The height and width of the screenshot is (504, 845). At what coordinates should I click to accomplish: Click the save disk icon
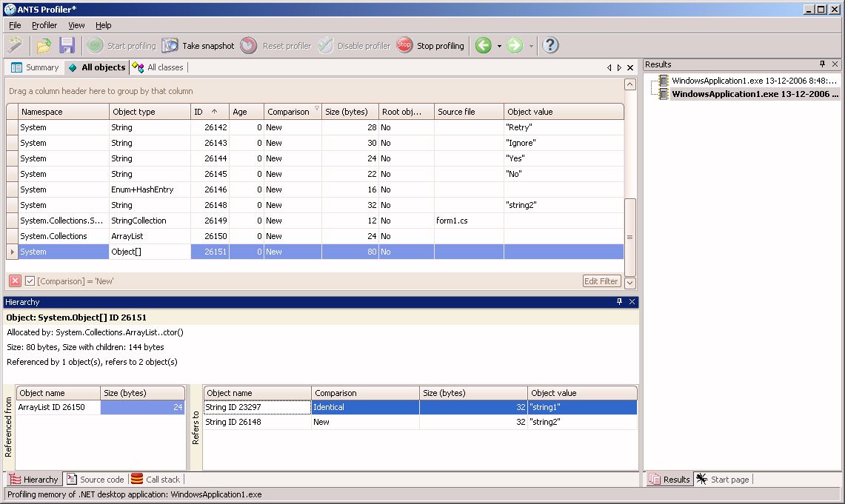pos(67,46)
